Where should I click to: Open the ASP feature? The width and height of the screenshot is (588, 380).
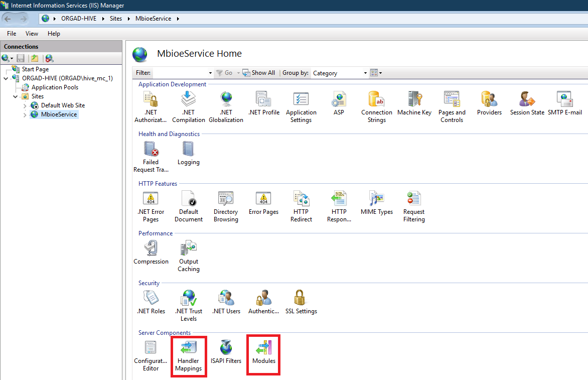click(339, 103)
